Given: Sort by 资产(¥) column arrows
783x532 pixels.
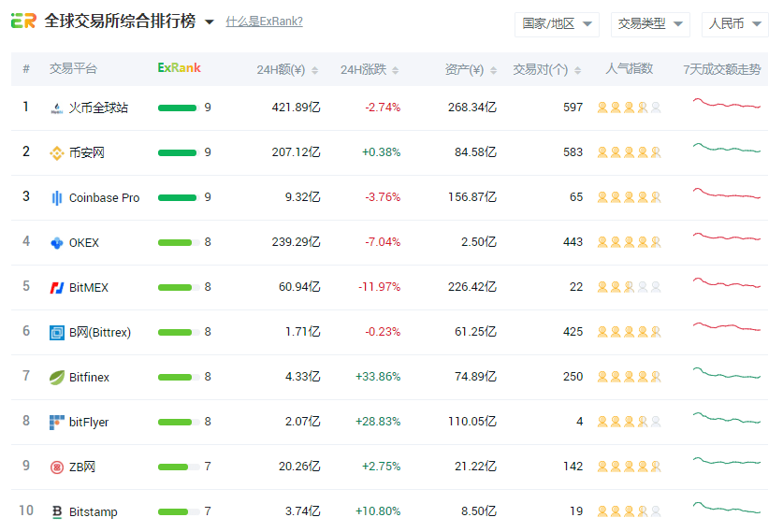Looking at the screenshot, I should [x=493, y=70].
